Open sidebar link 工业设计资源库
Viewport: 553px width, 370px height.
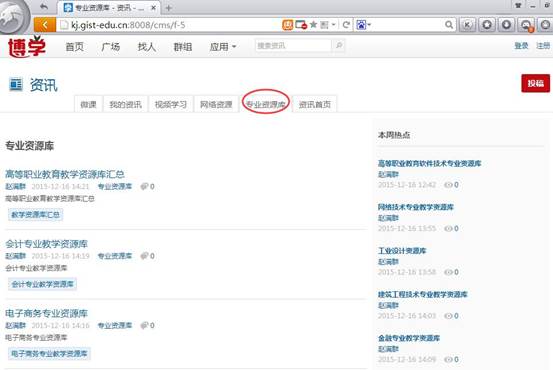[x=402, y=251]
